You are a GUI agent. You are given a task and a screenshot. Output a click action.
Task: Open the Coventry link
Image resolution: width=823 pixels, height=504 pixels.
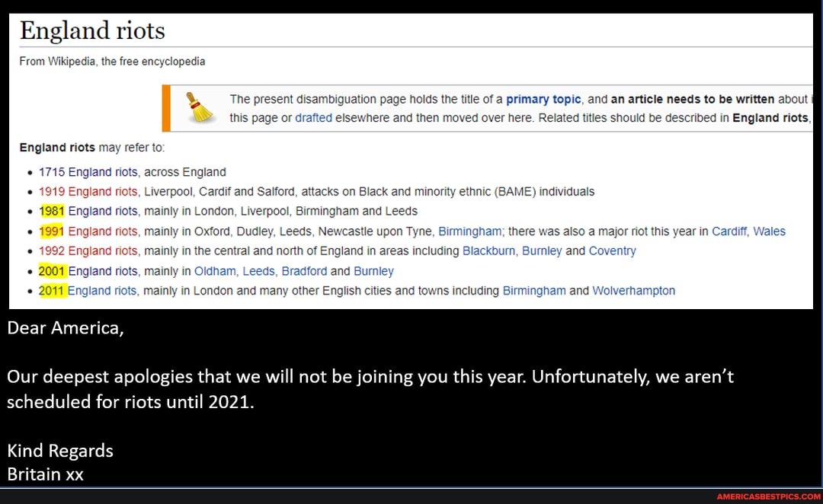coord(612,250)
